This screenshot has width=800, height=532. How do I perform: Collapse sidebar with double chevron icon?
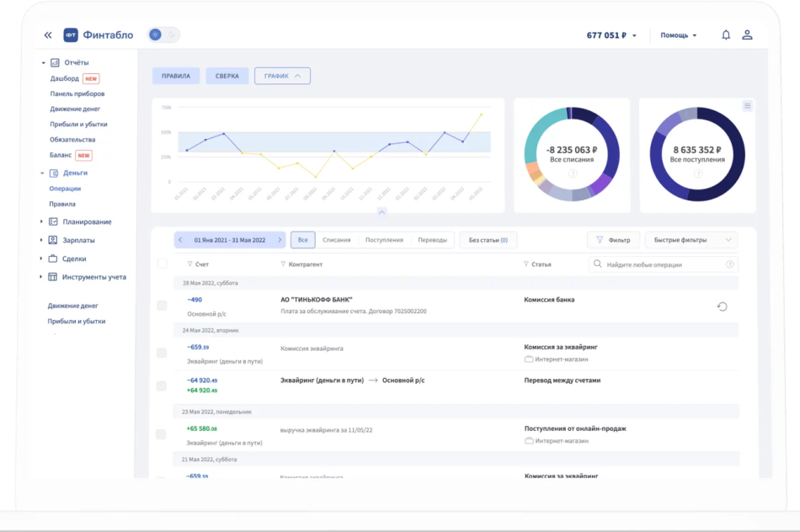coord(48,35)
